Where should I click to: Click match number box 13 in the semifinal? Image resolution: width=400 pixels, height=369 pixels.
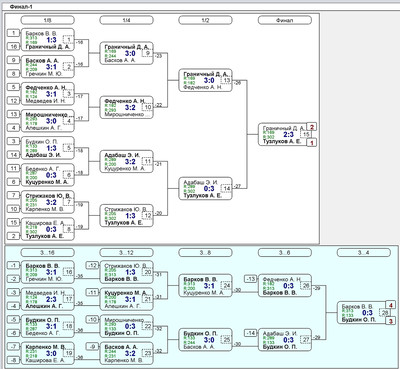pyautogui.click(x=226, y=80)
